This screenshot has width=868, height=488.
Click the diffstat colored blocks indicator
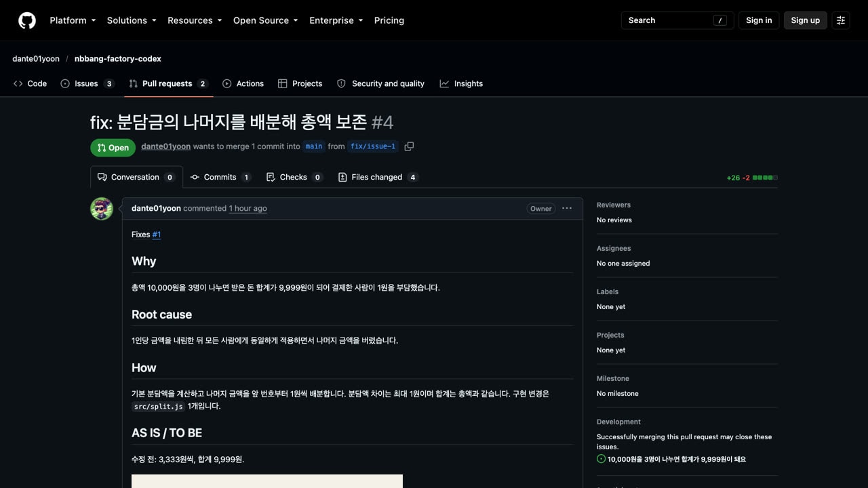(765, 178)
